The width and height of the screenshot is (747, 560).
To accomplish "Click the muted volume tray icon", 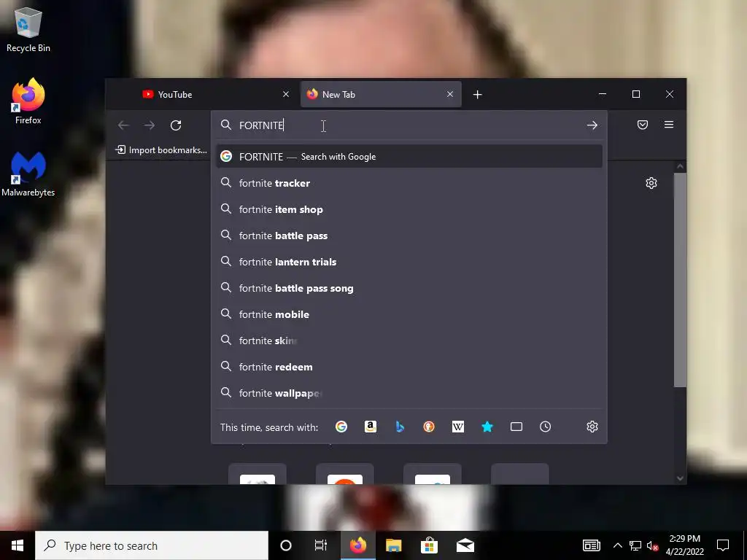I will [652, 545].
